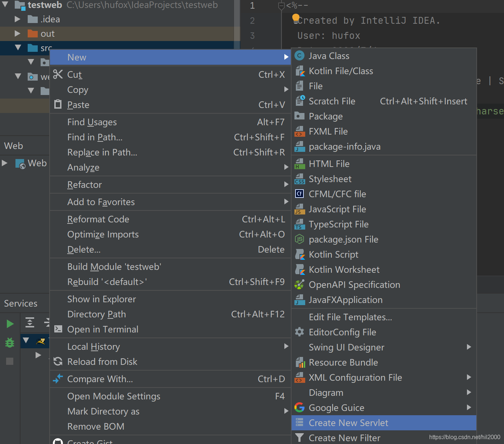The width and height of the screenshot is (504, 444).
Task: Select Remove BOM
Action: (170, 426)
